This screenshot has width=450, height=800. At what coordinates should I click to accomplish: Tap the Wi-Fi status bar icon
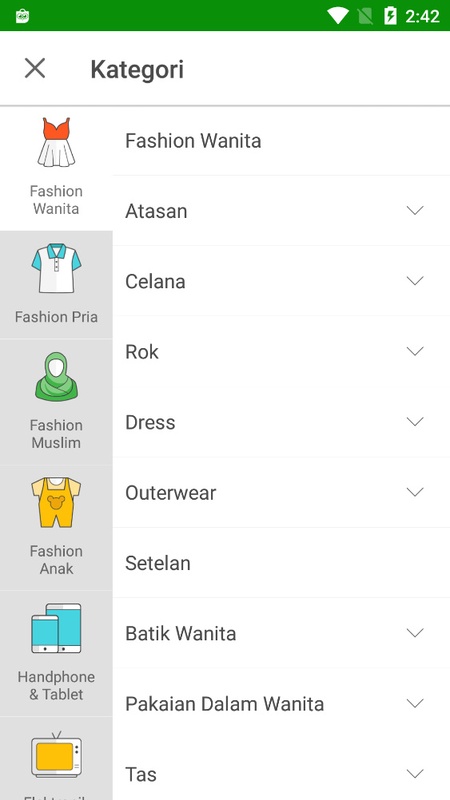(x=338, y=16)
